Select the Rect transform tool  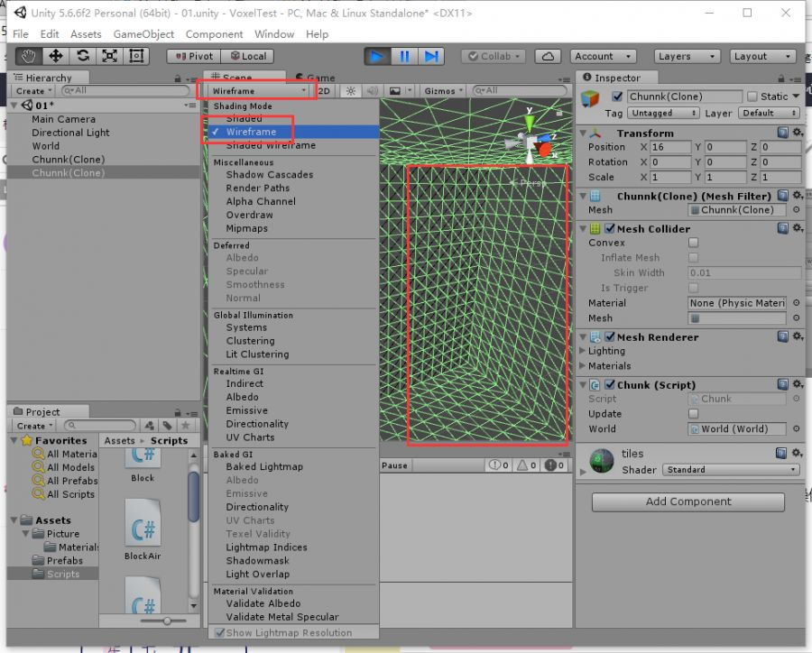click(137, 56)
